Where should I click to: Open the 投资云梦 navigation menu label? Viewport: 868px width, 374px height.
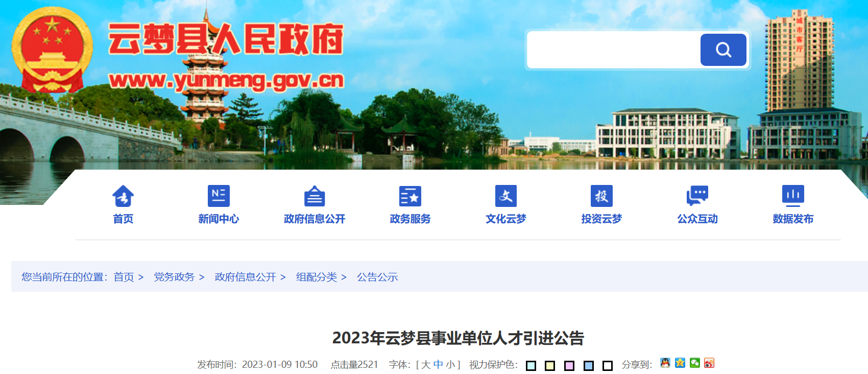(x=601, y=219)
